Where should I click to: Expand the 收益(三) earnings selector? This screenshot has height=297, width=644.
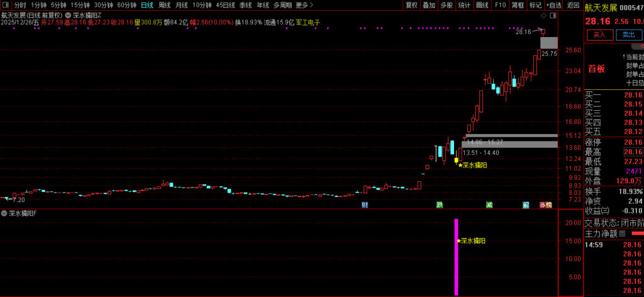coord(597,211)
